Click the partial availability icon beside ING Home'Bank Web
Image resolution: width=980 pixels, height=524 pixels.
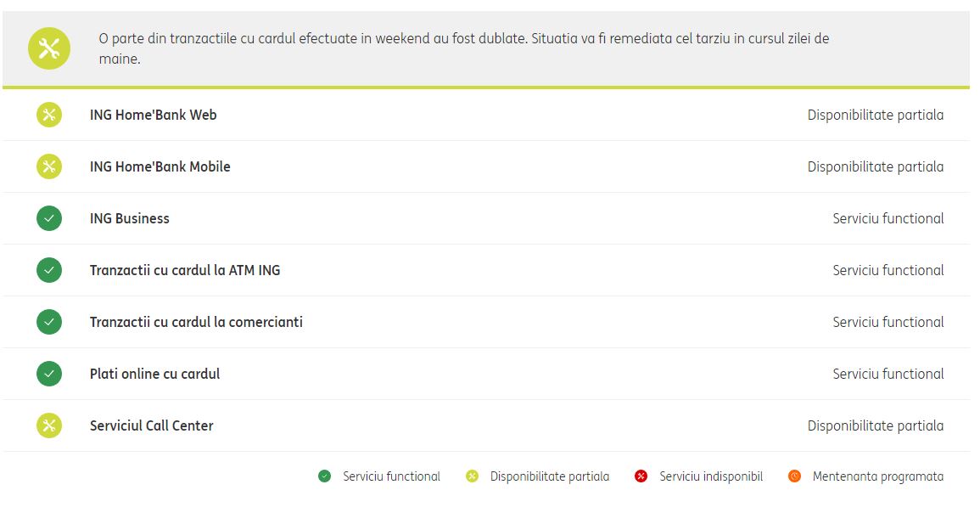pyautogui.click(x=49, y=115)
